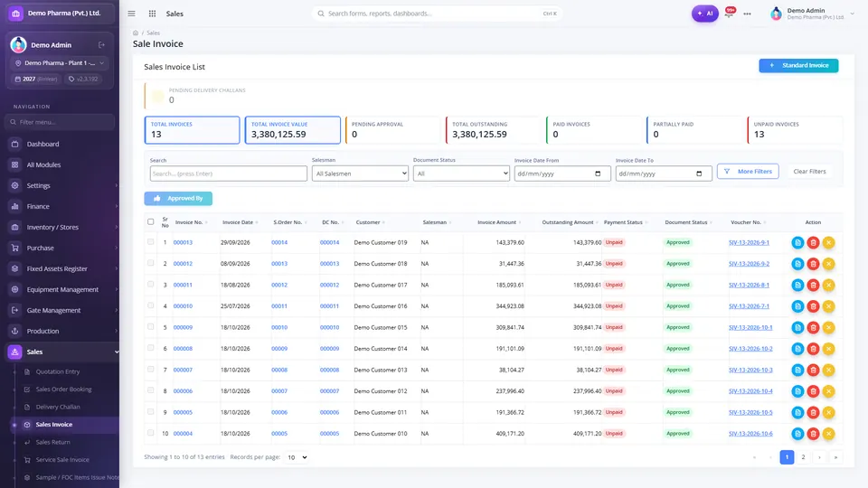
Task: Click Clear Filters
Action: [x=809, y=172]
